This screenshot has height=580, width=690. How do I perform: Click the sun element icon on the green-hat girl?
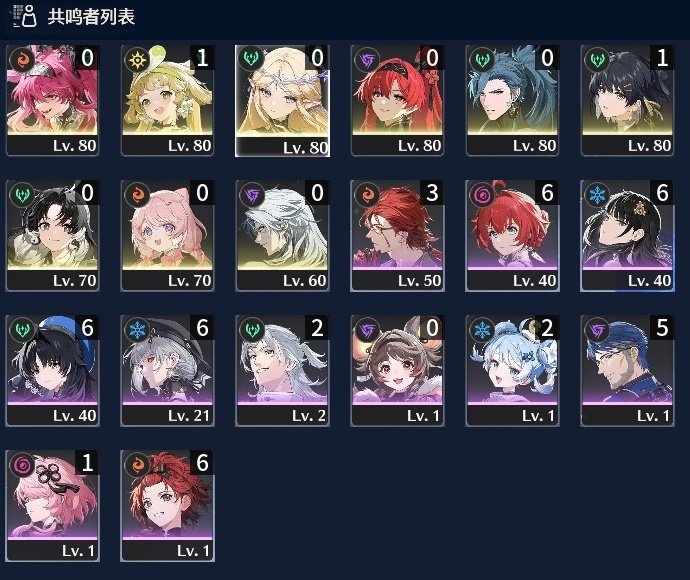137,59
